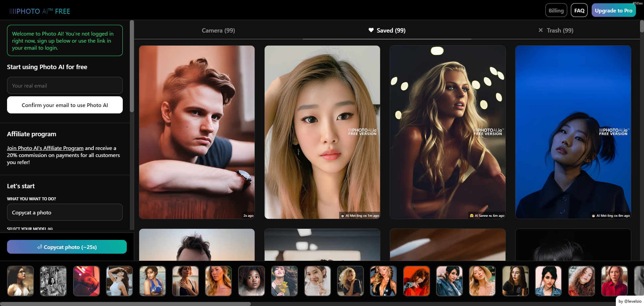The image size is (644, 306).
Task: Switch to the Camera (99) tab
Action: [x=218, y=30]
